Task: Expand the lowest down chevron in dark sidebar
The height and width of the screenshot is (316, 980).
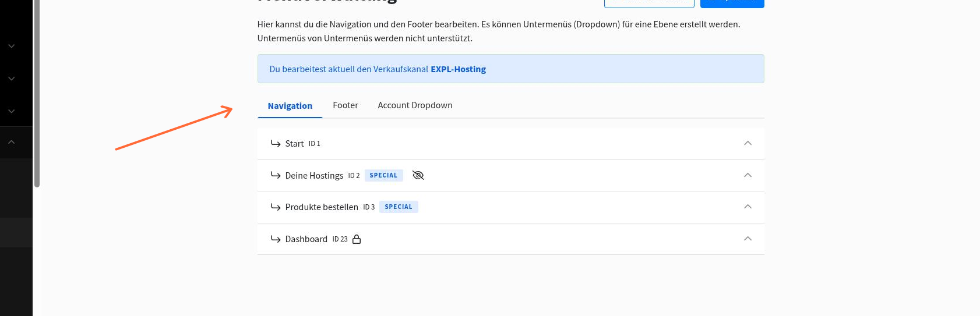Action: 11,111
